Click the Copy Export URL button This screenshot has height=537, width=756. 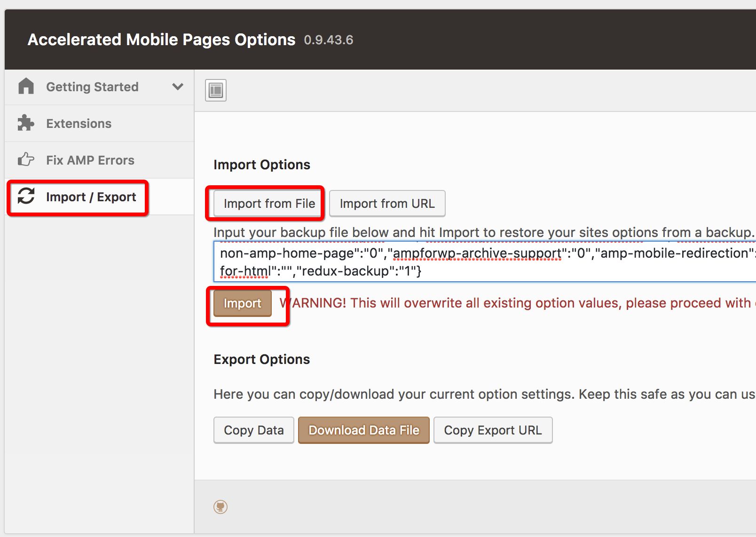coord(493,430)
